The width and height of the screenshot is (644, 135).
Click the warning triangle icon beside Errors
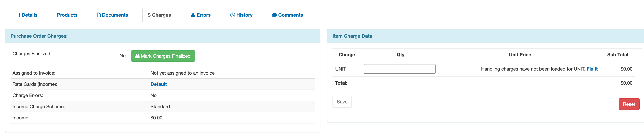coord(193,15)
